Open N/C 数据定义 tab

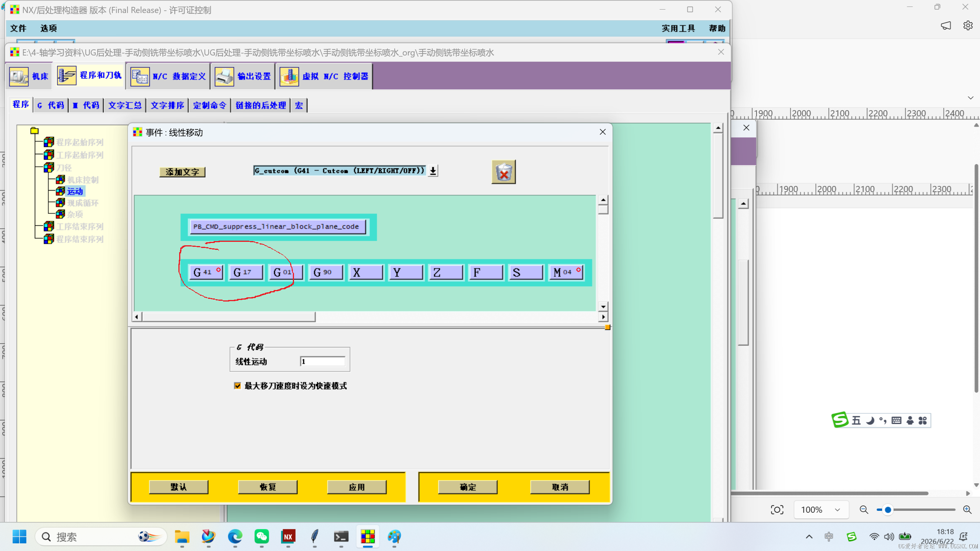[168, 76]
